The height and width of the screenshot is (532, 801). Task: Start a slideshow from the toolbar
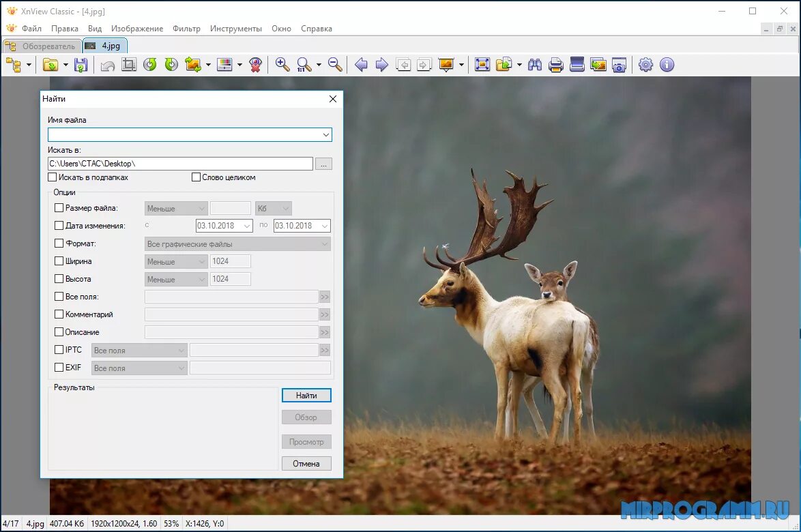[x=446, y=65]
